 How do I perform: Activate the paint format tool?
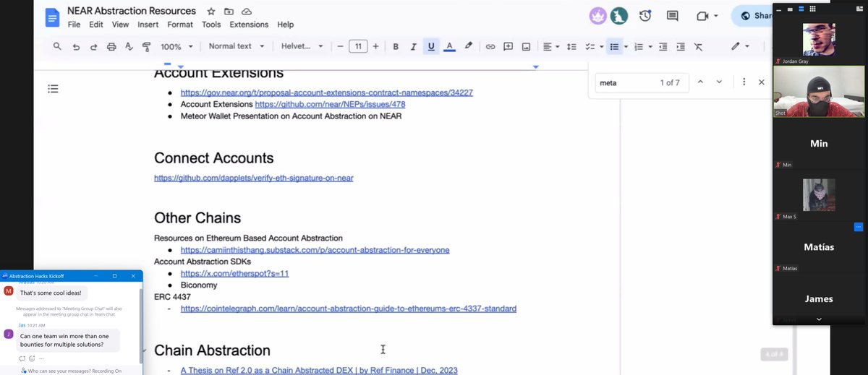[x=146, y=46]
